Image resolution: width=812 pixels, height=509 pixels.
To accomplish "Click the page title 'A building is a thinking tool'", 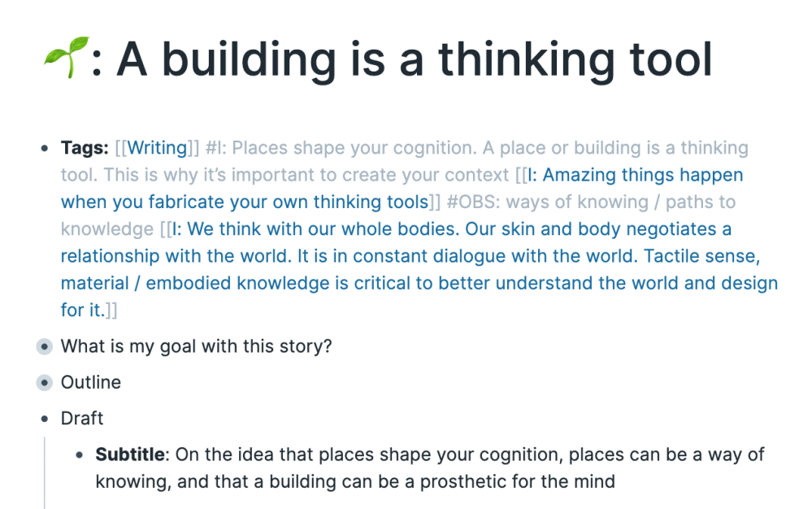I will tap(415, 59).
